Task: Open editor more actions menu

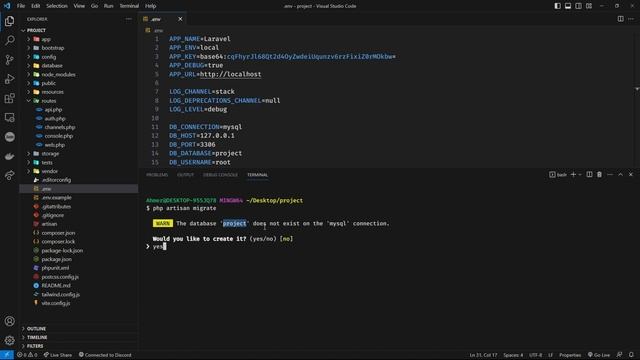Action: [x=631, y=19]
